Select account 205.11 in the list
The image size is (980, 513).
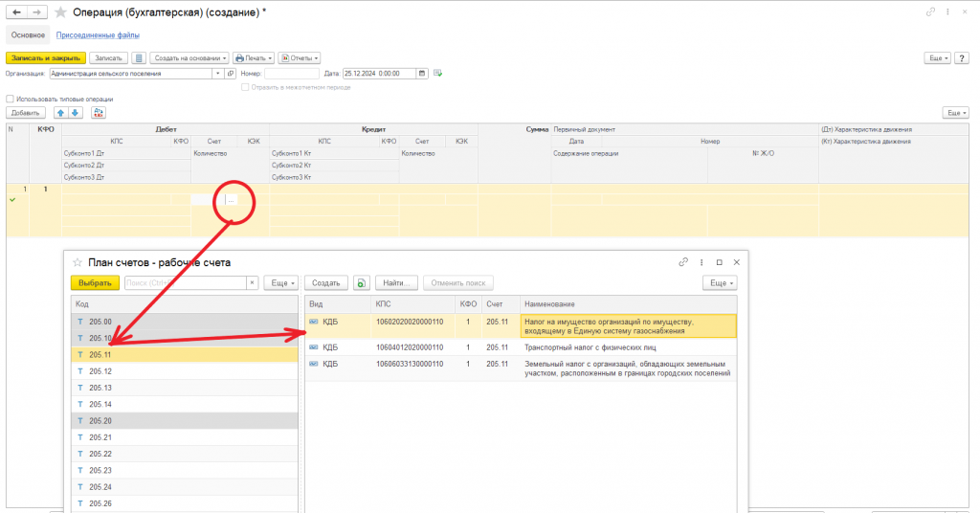(185, 355)
